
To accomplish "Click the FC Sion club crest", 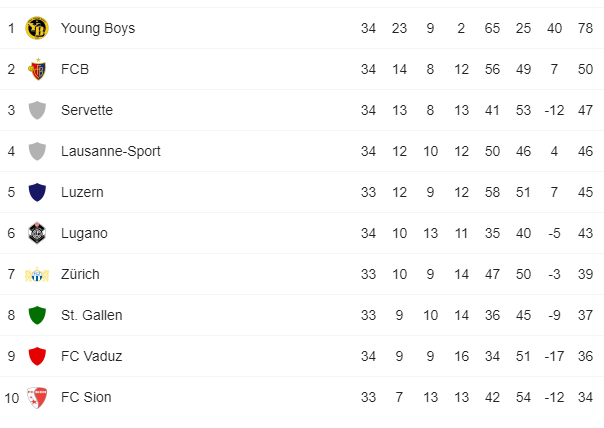I will click(38, 397).
